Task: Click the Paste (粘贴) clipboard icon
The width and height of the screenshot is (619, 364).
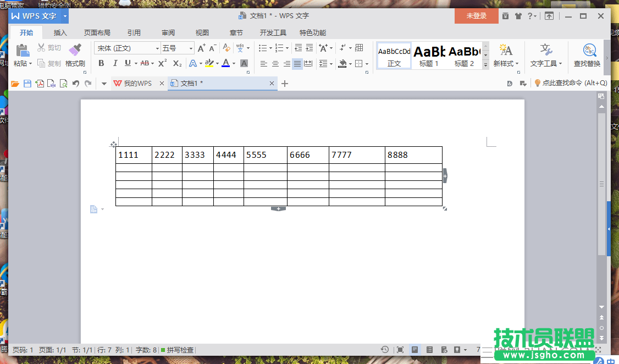Action: click(23, 50)
